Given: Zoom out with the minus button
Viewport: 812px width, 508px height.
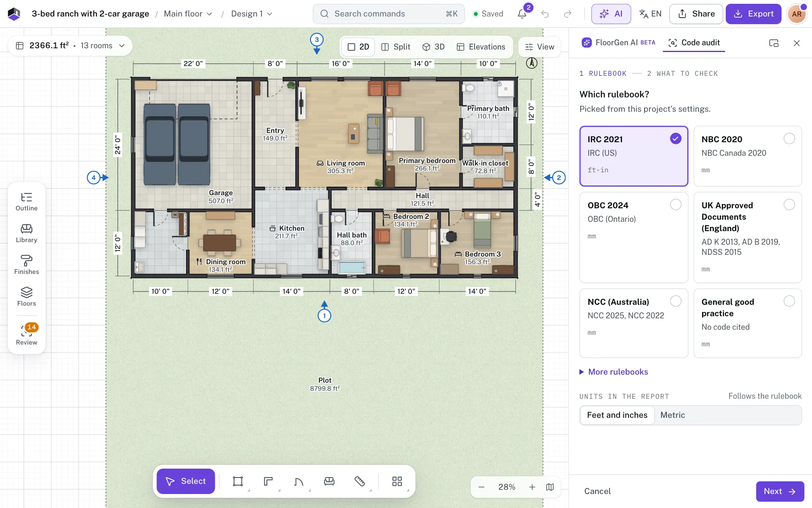Looking at the screenshot, I should click(x=481, y=487).
